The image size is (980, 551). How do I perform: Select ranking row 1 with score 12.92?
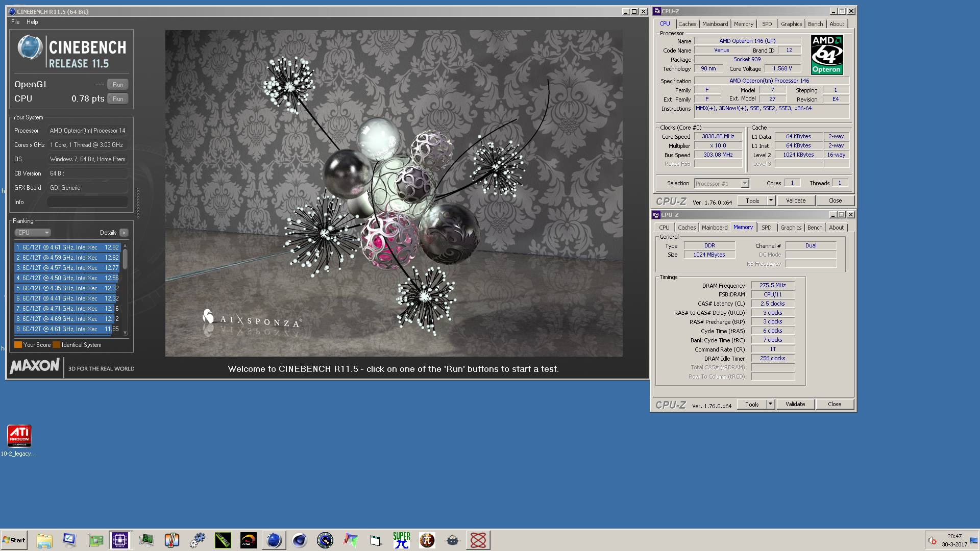[x=67, y=247]
